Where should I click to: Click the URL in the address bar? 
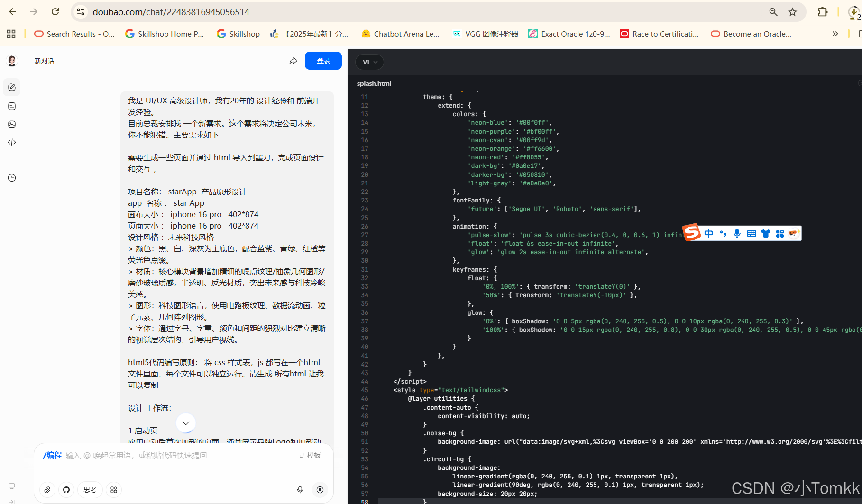(x=171, y=12)
